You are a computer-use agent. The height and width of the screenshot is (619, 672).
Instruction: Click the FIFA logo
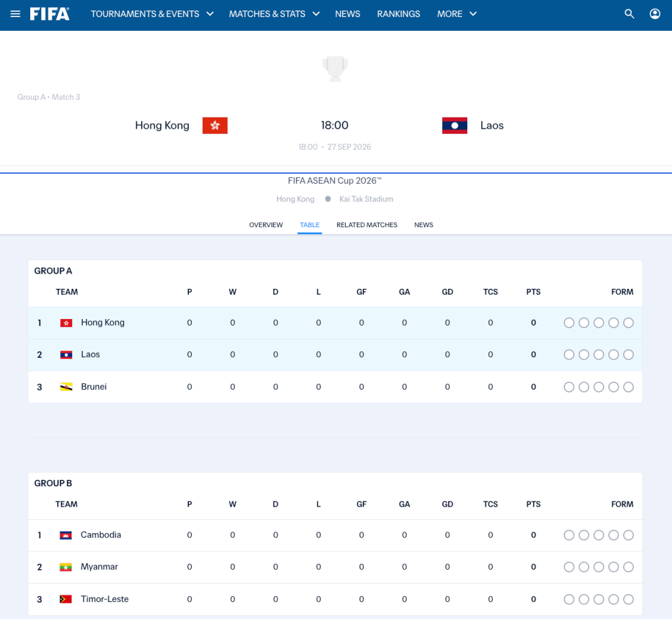pyautogui.click(x=50, y=14)
